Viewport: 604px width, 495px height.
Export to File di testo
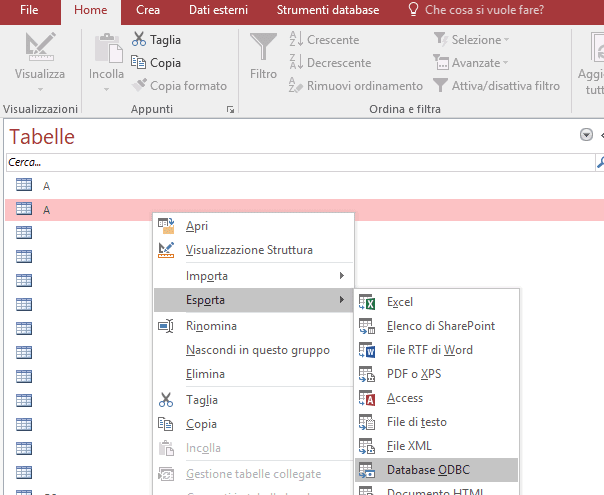[x=436, y=422]
